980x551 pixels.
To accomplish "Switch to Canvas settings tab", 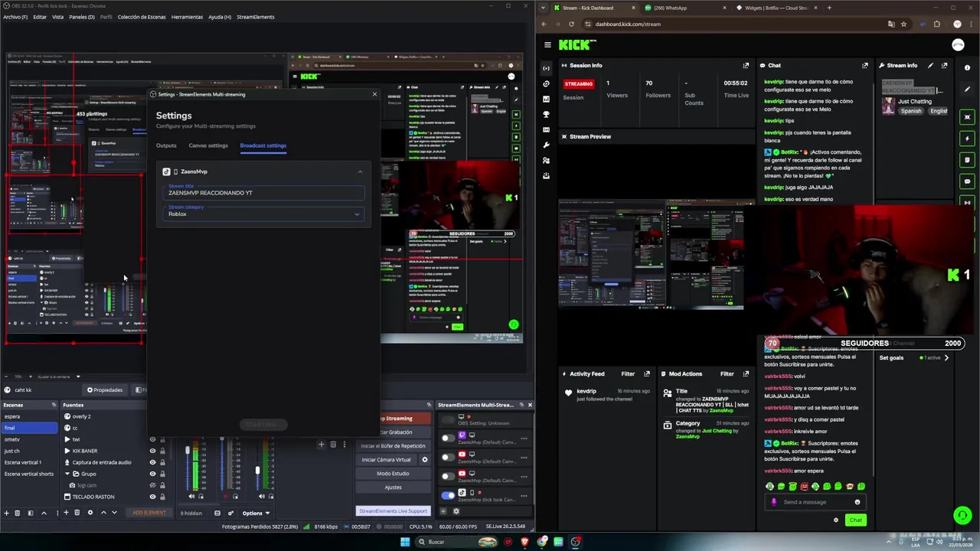I will click(x=208, y=145).
